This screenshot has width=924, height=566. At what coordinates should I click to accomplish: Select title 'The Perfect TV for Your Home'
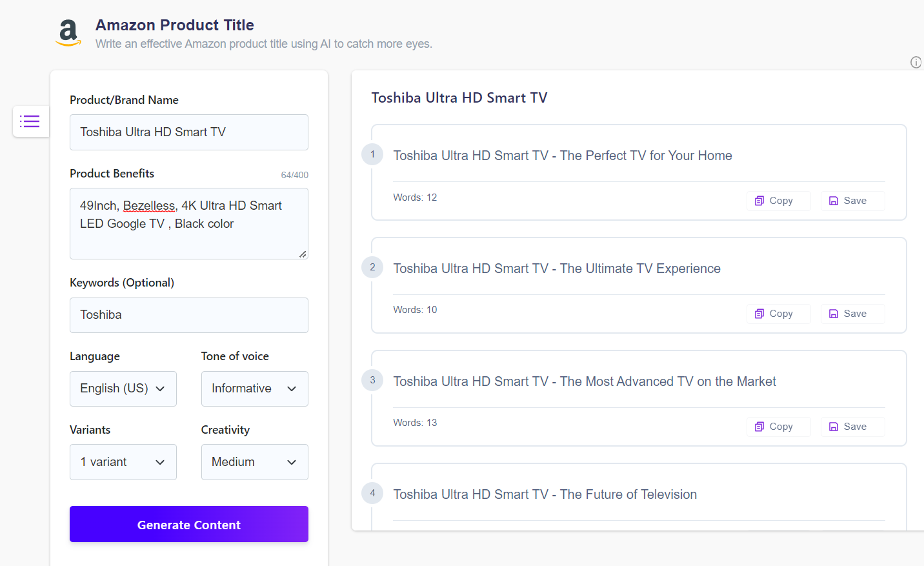coord(563,155)
